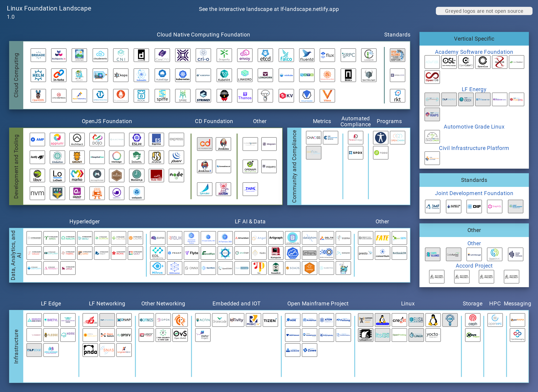The width and height of the screenshot is (538, 392).
Task: Select the Hyperledger Besu logo
Action: (85, 238)
